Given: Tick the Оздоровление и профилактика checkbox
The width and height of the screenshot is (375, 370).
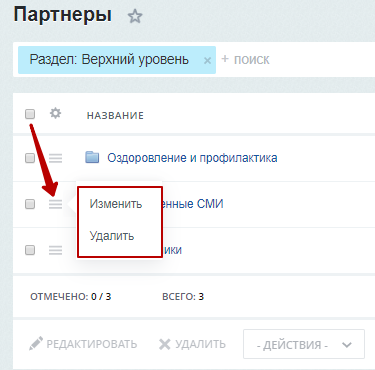Looking at the screenshot, I should coord(30,158).
